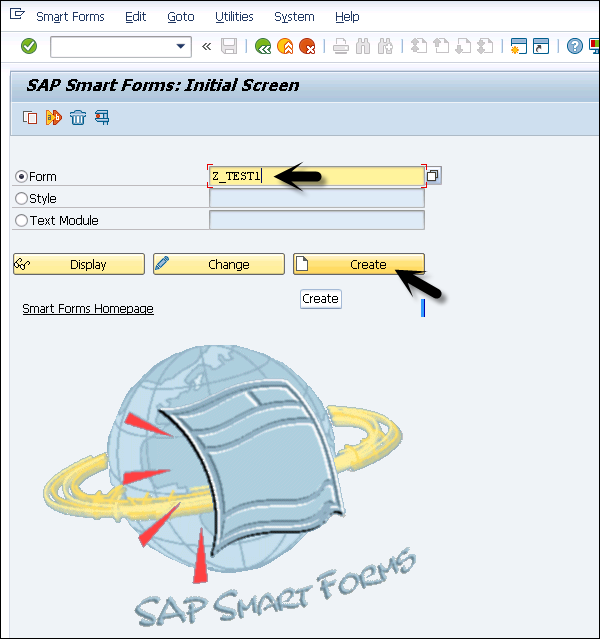
Task: Click the green Enter checkmark icon
Action: (29, 46)
